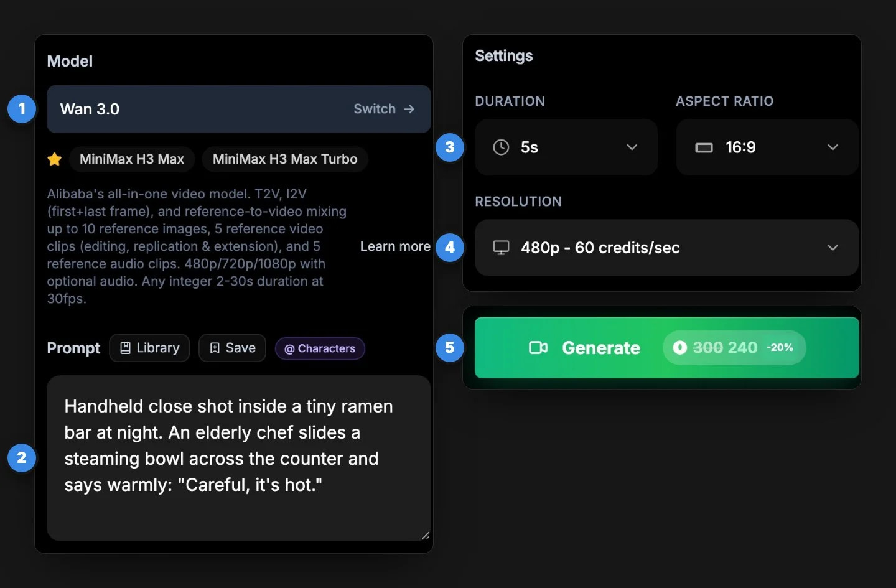Image resolution: width=896 pixels, height=588 pixels.
Task: Open the Resolution dropdown showing 480p
Action: 667,248
